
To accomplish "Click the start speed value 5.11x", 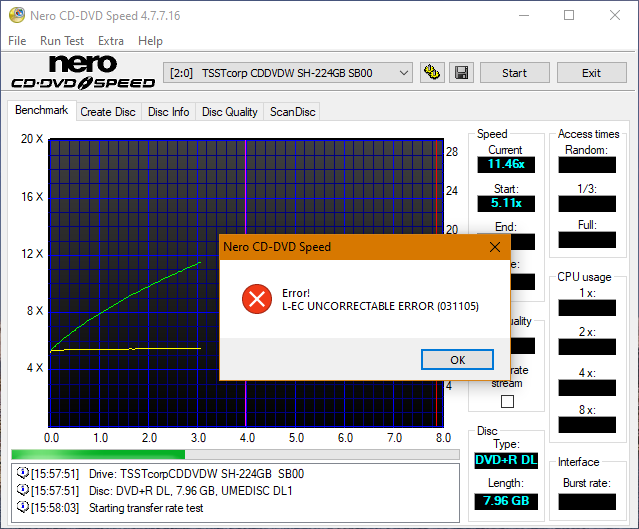I will (506, 203).
